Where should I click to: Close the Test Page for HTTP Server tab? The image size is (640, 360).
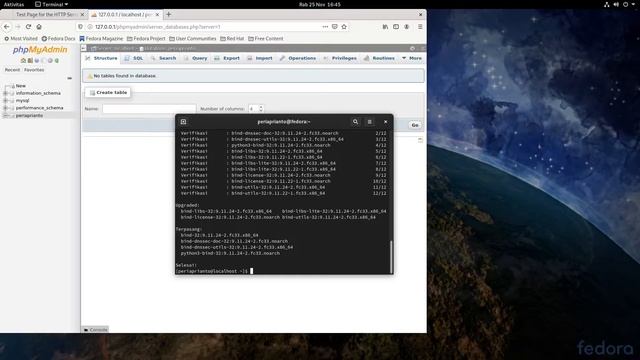click(82, 14)
